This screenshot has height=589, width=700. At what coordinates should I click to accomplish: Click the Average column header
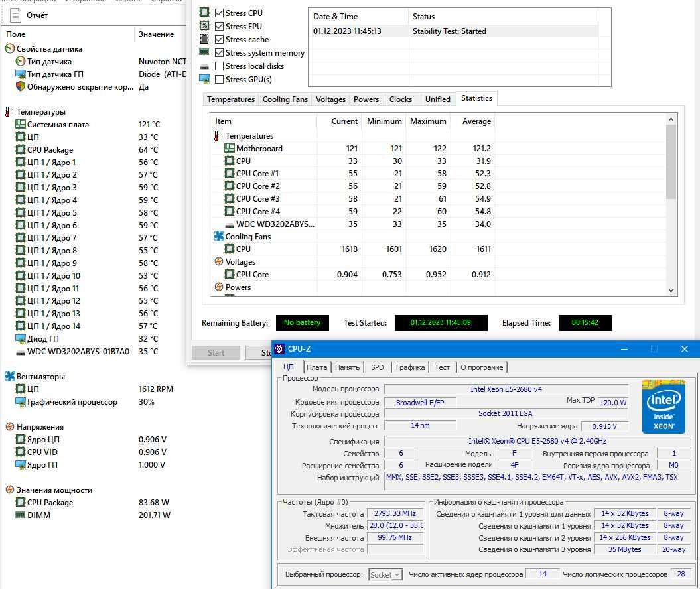coord(472,121)
